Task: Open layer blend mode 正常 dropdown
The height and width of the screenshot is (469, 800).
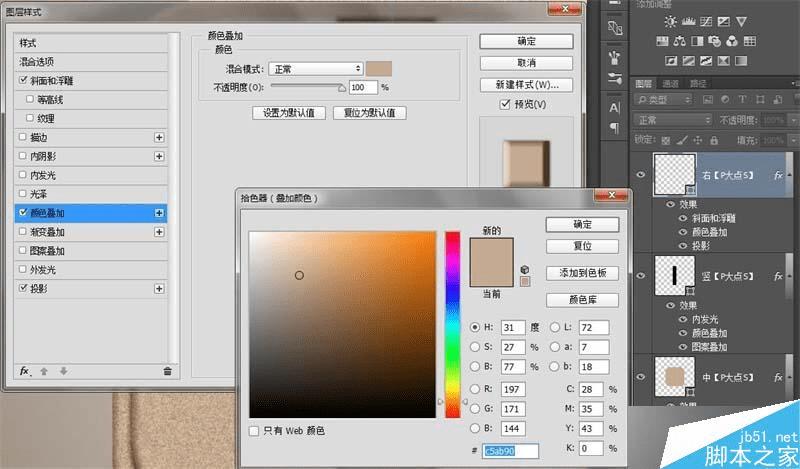Action: (x=673, y=120)
